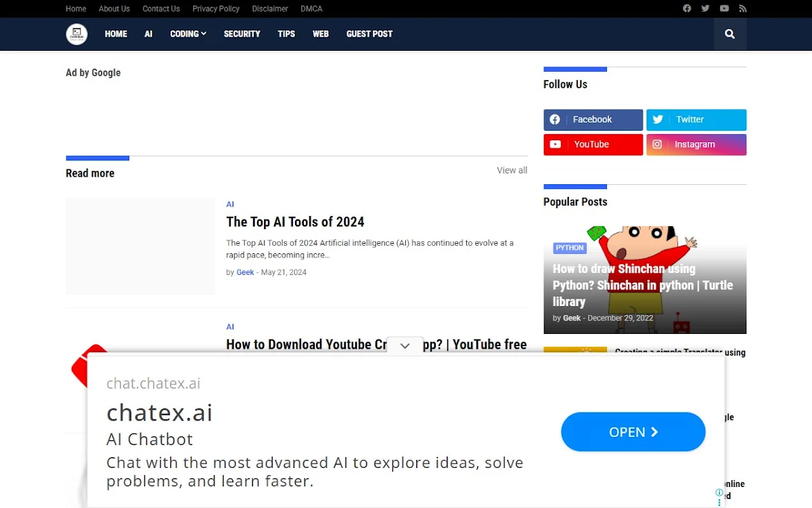This screenshot has width=812, height=508.
Task: Open the YouTube icon in top bar
Action: (x=724, y=9)
